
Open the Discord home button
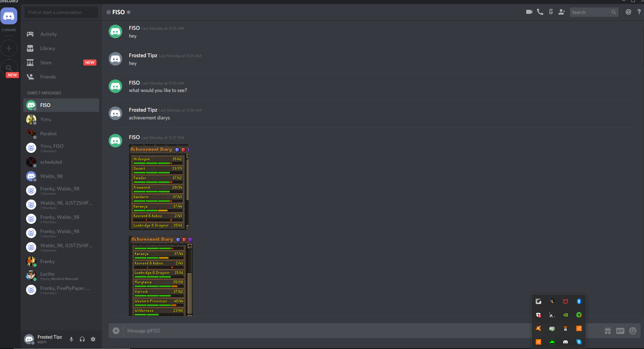point(9,16)
